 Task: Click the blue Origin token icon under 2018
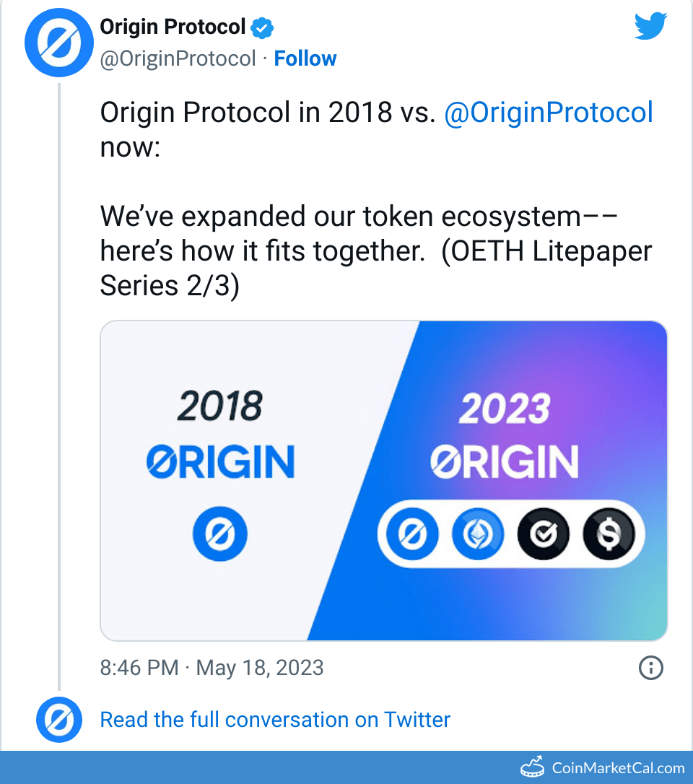(x=220, y=535)
